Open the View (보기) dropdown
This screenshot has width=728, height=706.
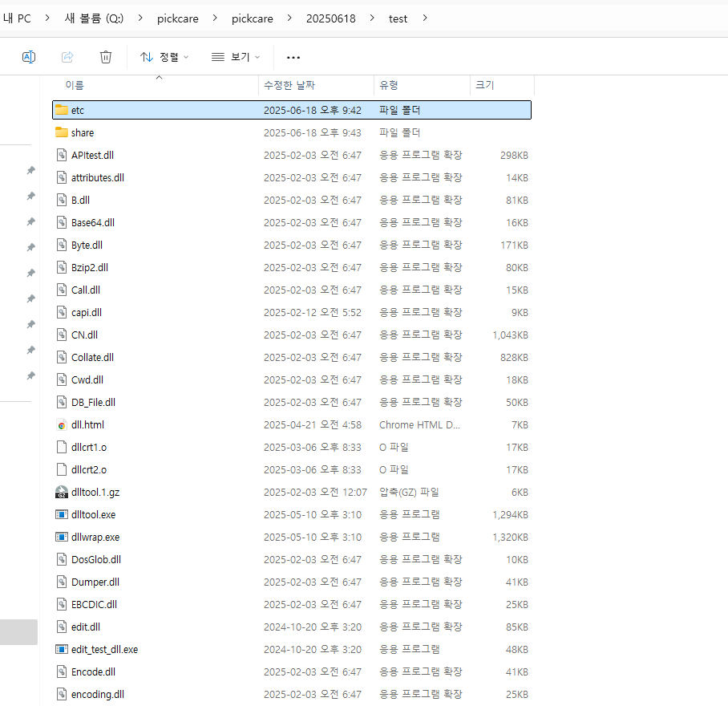236,57
